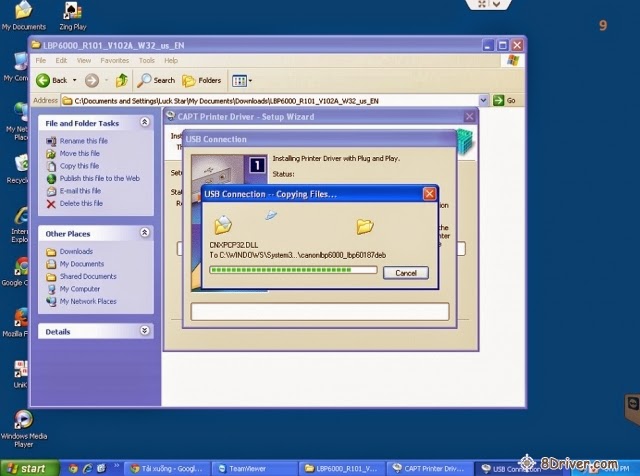Collapse the Other Places panel
This screenshot has width=640, height=476.
[x=144, y=232]
